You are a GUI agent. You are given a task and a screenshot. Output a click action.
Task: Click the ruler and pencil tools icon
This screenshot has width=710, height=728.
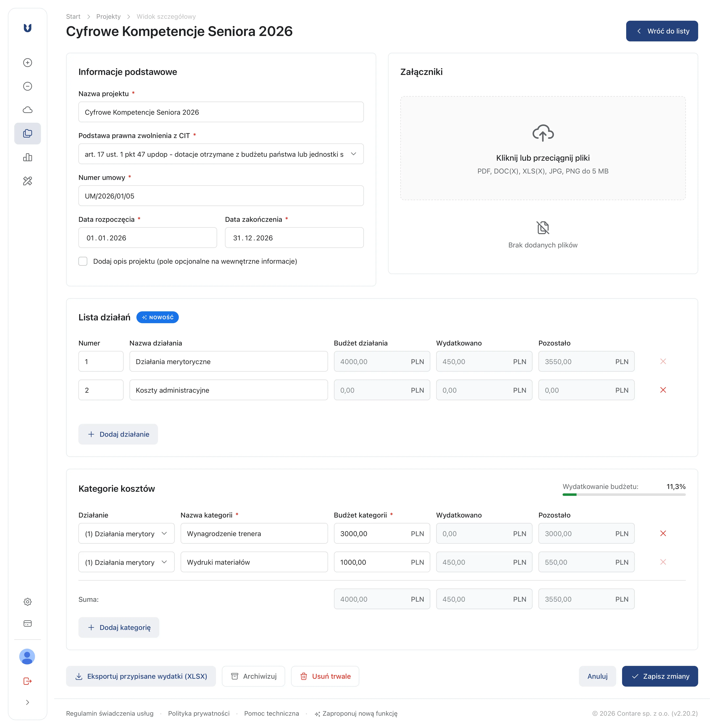coord(28,181)
